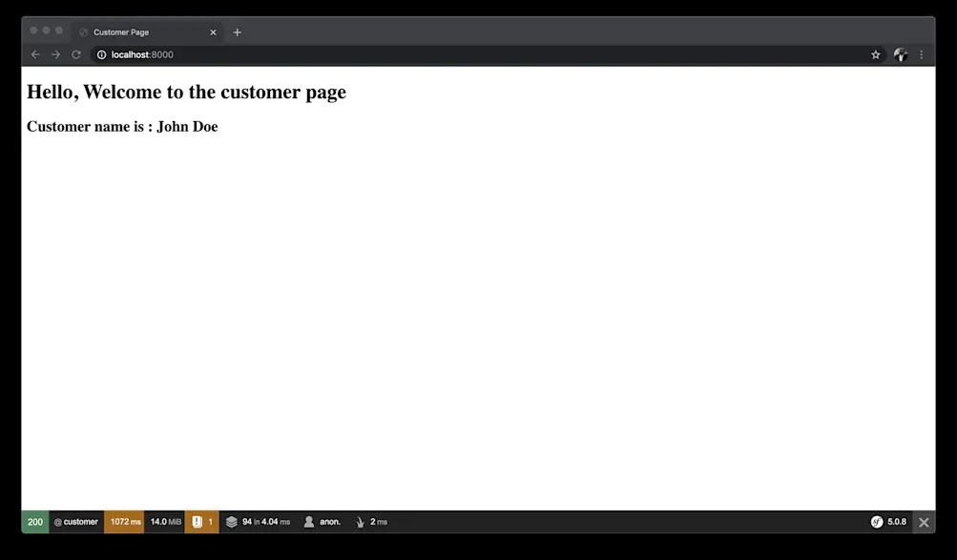957x560 pixels.
Task: Open the Chrome three-dot menu
Action: pyautogui.click(x=921, y=54)
